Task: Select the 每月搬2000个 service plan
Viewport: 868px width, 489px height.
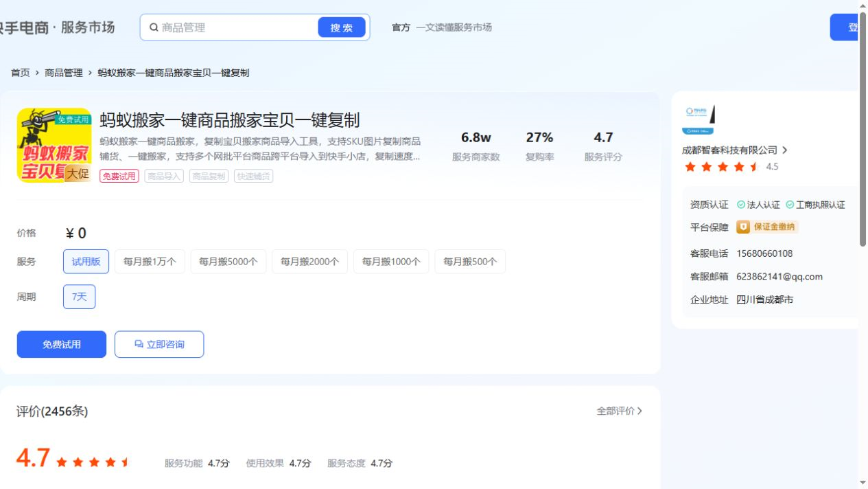Action: 310,262
